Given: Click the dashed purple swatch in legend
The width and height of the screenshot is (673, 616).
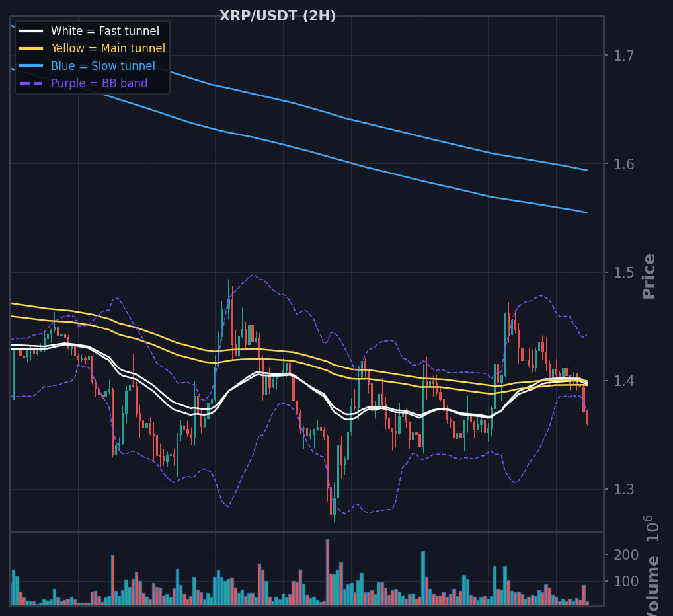Looking at the screenshot, I should point(31,83).
